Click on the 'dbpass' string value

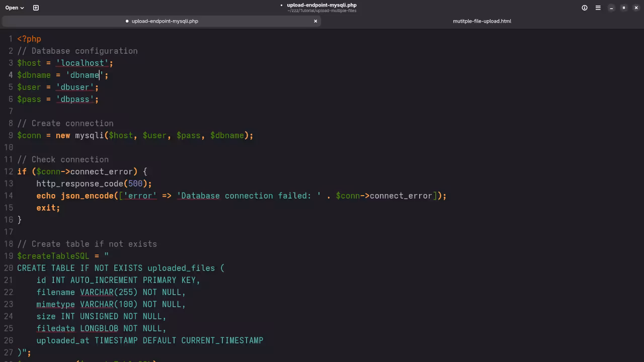[x=75, y=99]
